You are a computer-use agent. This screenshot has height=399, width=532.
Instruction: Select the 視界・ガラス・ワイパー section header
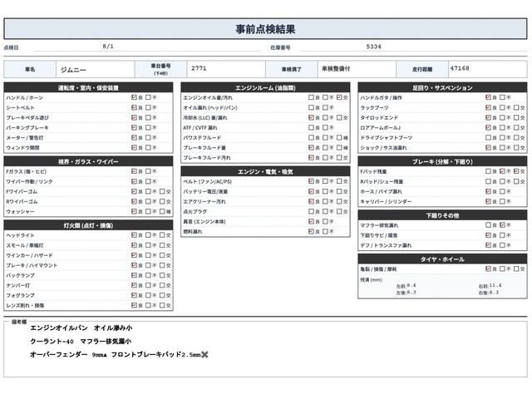tap(88, 162)
